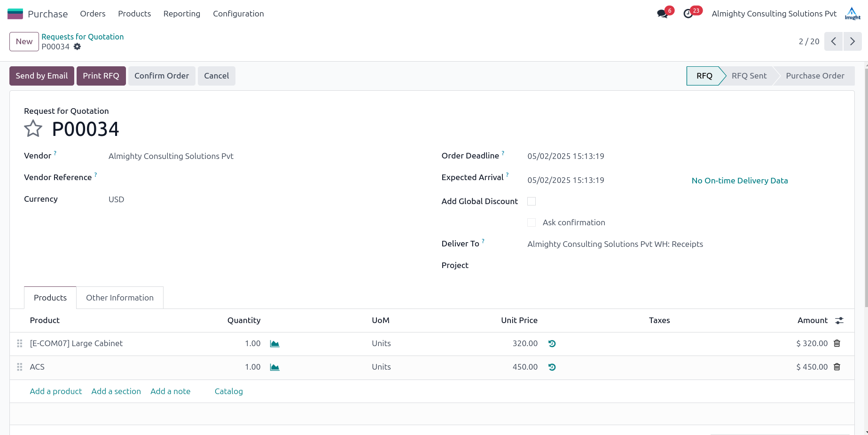The height and width of the screenshot is (435, 868).
Task: Delete the ACS product line
Action: [x=837, y=367]
